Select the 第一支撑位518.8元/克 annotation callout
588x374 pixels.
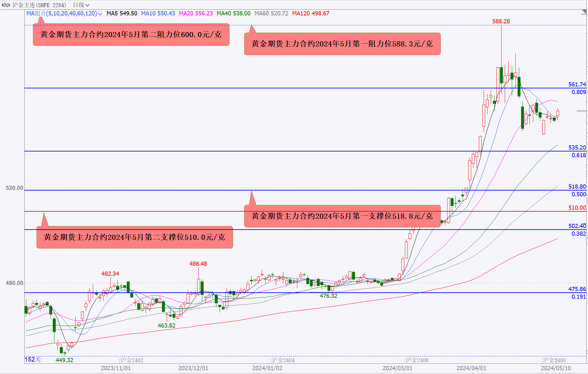coord(342,216)
